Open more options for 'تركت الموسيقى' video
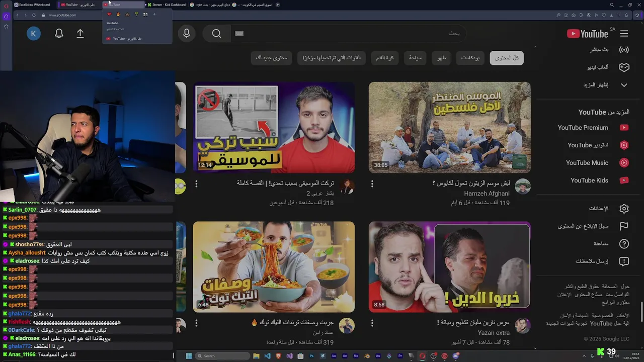Screen dimensions: 644x362 [x=196, y=184]
